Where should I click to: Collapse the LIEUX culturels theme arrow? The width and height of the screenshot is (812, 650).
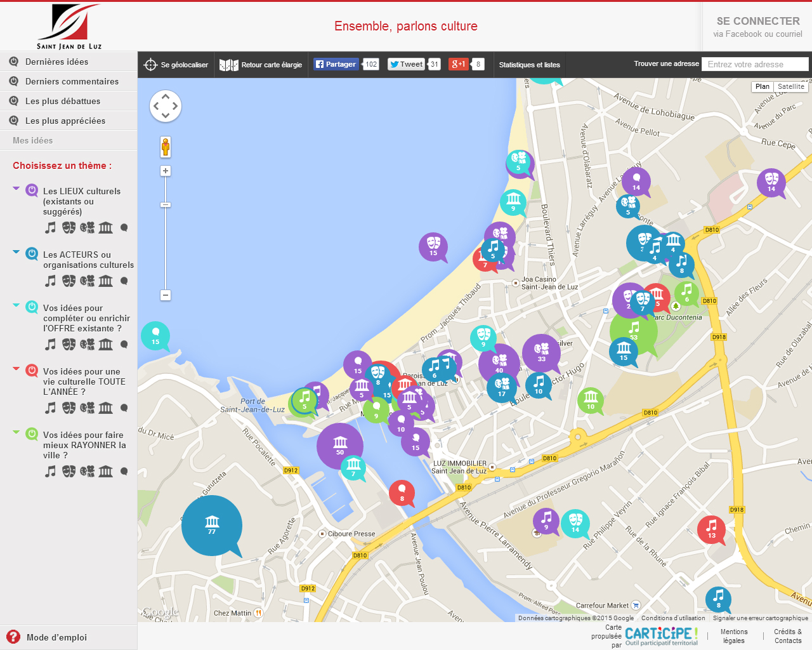16,189
